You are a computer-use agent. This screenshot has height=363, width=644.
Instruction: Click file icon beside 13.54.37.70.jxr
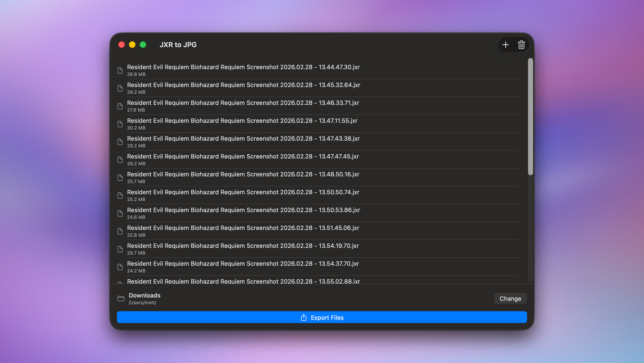[120, 267]
